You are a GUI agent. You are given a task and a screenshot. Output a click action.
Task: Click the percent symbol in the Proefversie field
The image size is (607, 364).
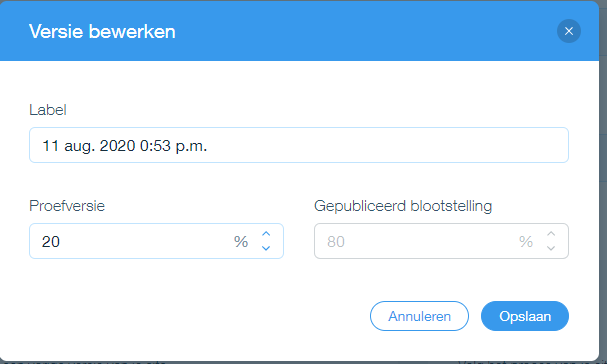241,242
